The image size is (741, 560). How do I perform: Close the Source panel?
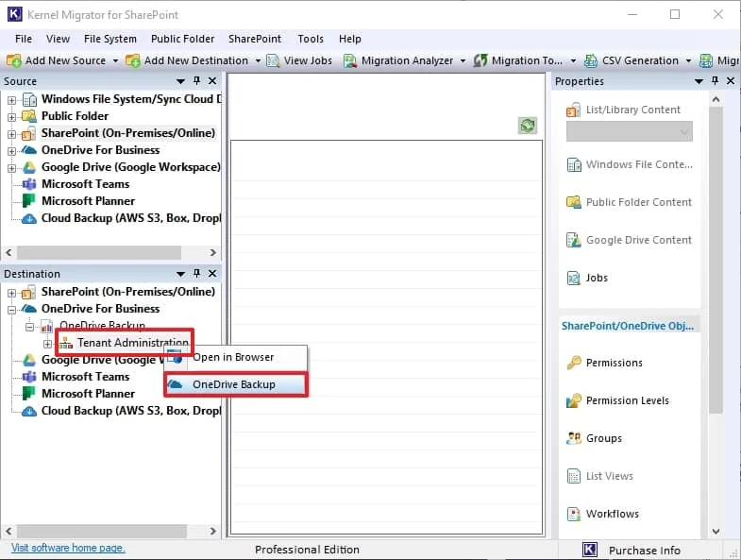(212, 81)
